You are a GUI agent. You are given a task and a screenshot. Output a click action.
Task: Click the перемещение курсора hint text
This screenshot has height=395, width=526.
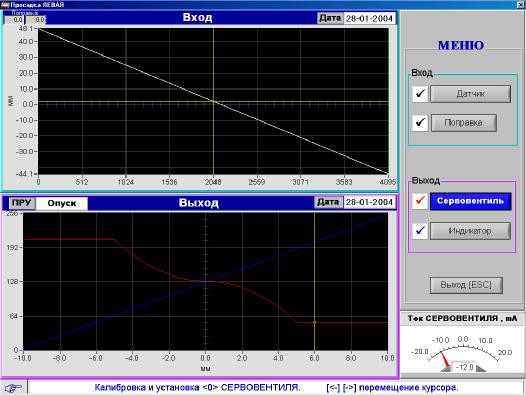pyautogui.click(x=408, y=388)
